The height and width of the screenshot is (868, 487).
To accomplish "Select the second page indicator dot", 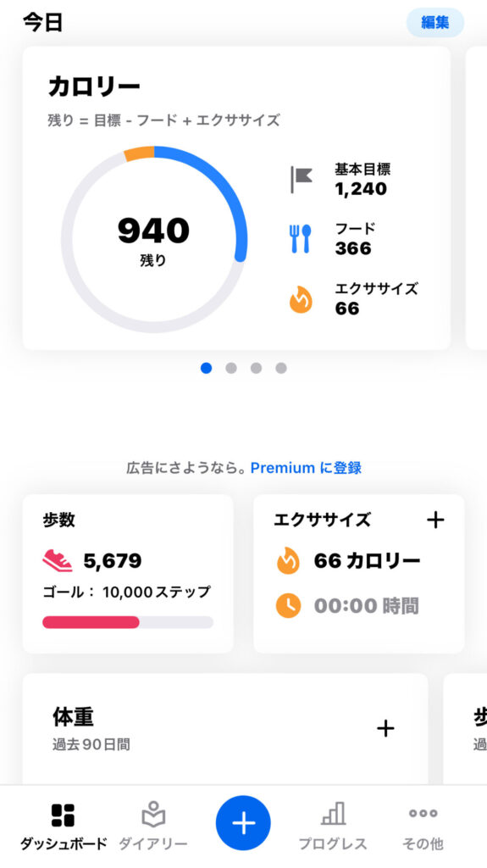I will pos(230,368).
